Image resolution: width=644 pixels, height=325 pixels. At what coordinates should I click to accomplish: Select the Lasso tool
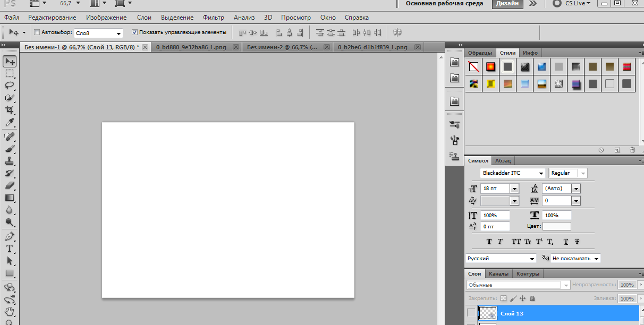tap(10, 85)
